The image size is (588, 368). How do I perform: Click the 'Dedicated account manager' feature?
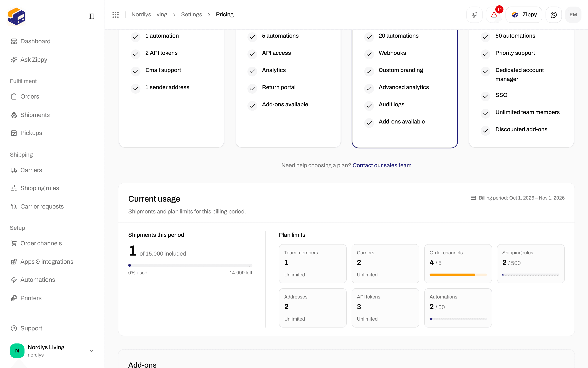pos(519,74)
